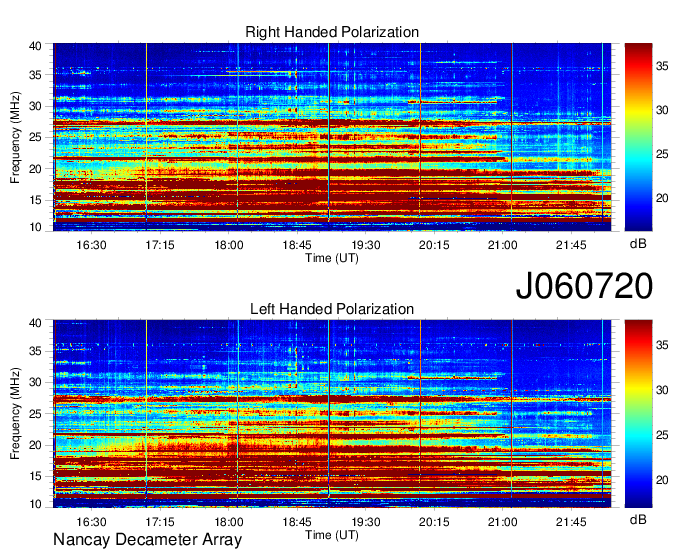Click "Time (UT)" label under Right Handed plot

pos(332,258)
